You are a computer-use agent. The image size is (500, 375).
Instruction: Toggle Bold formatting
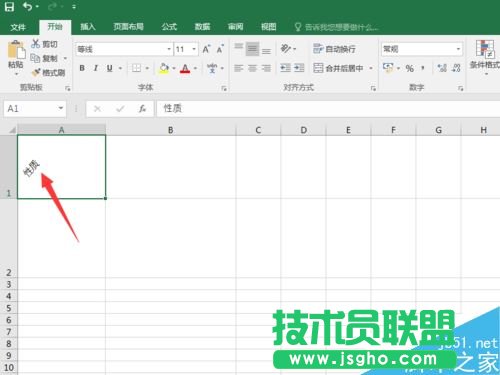(82, 68)
